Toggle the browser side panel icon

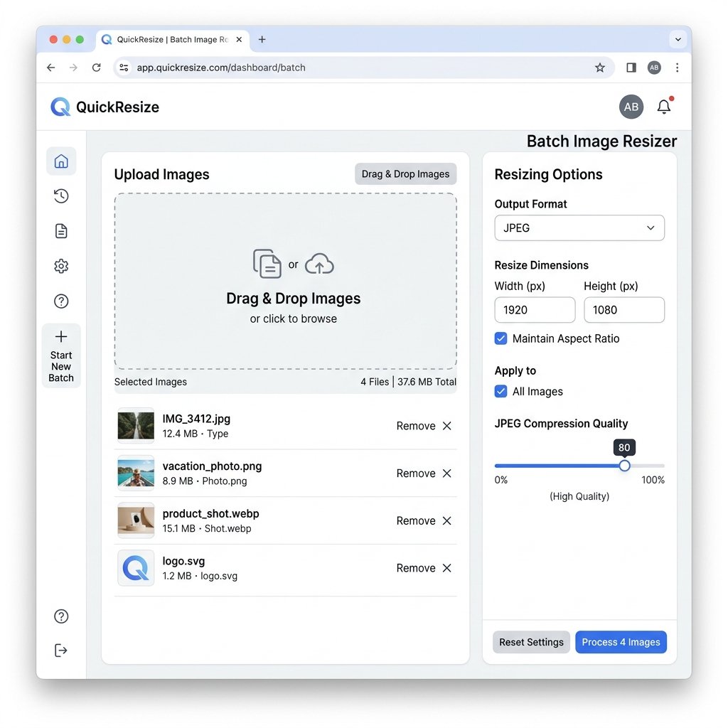[631, 68]
